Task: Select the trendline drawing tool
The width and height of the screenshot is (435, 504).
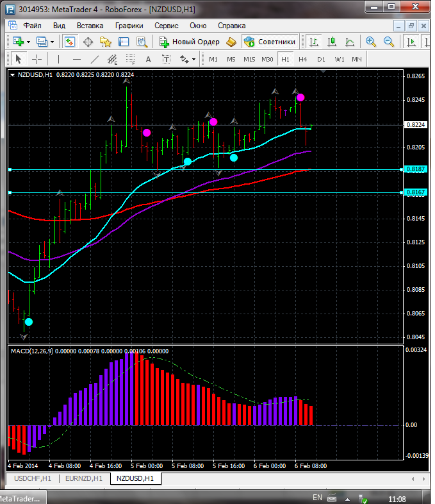Action: coord(95,59)
